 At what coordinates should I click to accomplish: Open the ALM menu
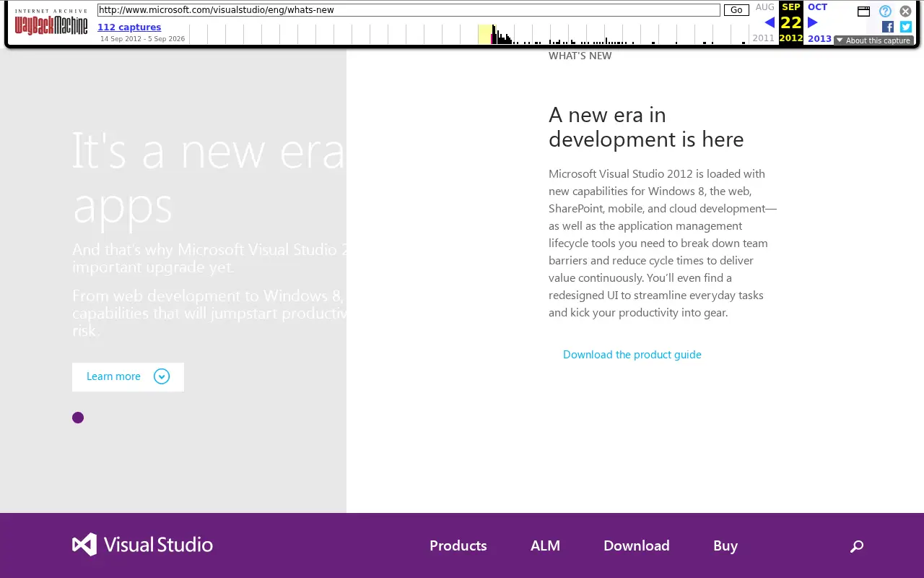(545, 545)
